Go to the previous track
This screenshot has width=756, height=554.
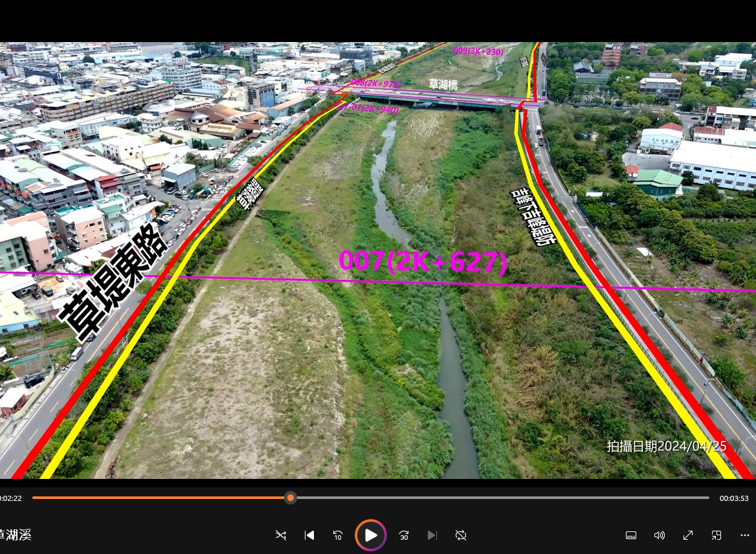[x=309, y=535]
